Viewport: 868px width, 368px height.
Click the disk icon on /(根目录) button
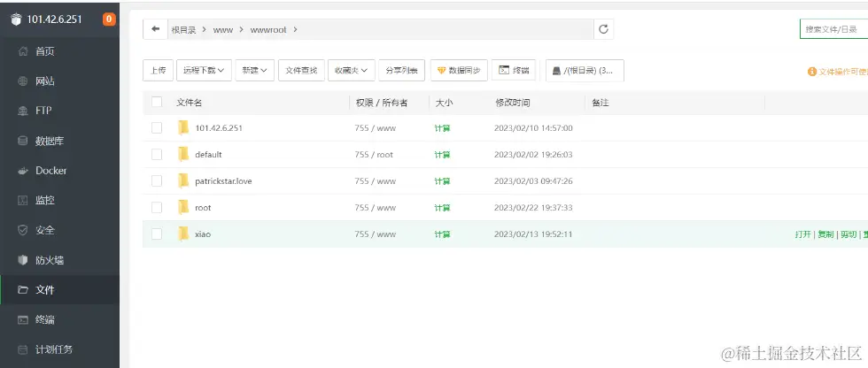pyautogui.click(x=557, y=71)
